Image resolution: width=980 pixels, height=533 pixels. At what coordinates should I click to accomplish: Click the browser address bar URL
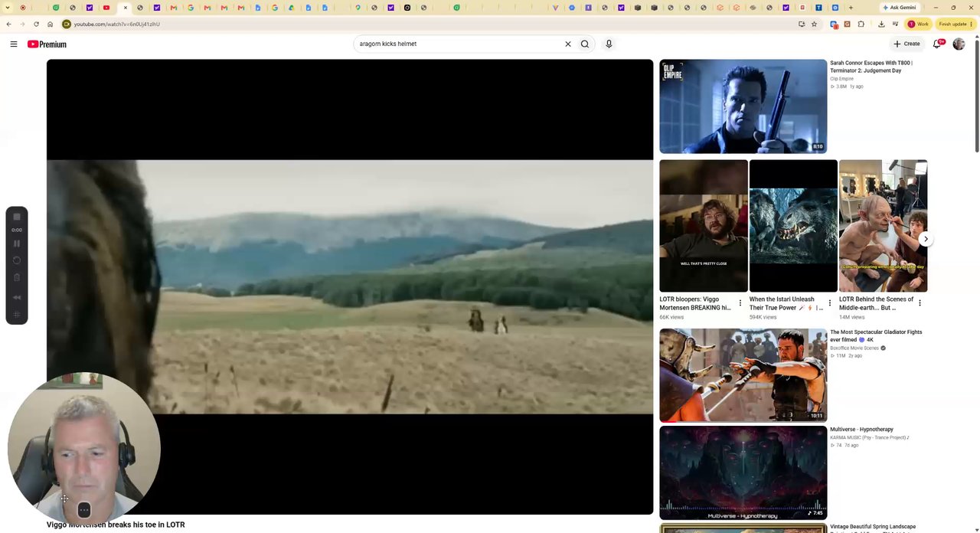pos(116,24)
